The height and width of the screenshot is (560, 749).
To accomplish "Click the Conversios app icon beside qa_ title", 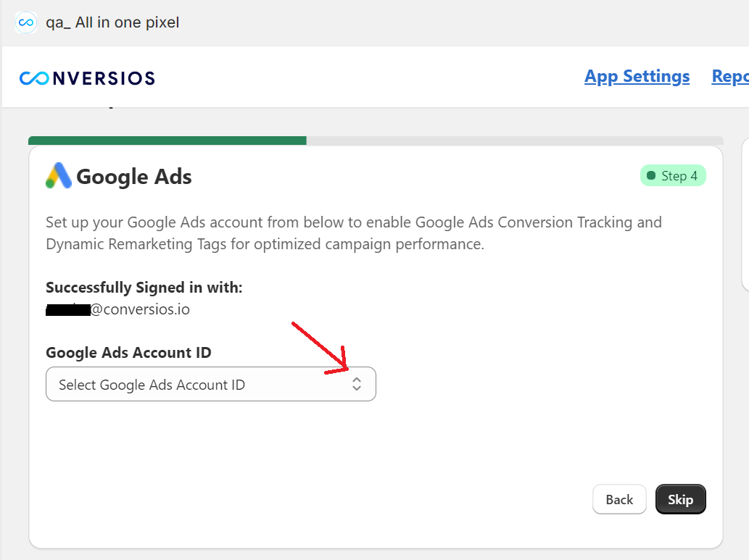I will [x=26, y=22].
